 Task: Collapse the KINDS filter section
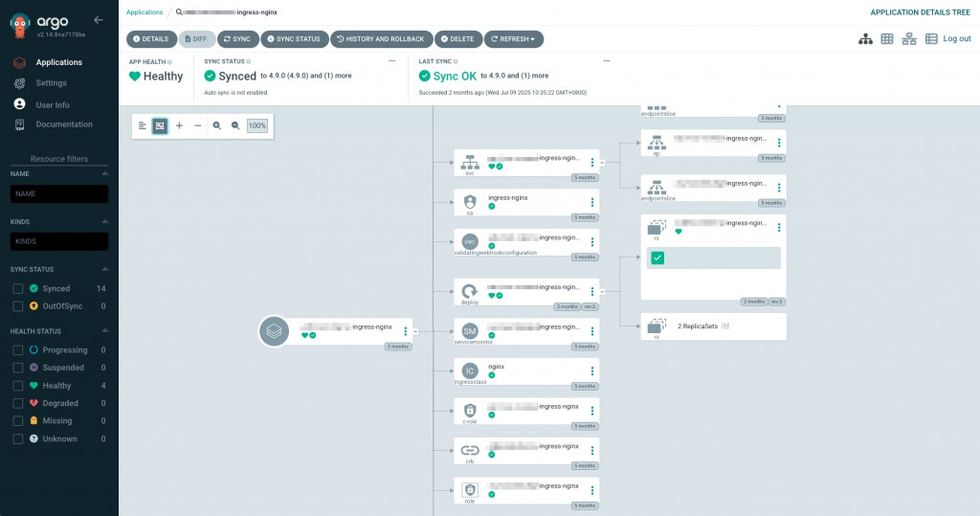[104, 221]
